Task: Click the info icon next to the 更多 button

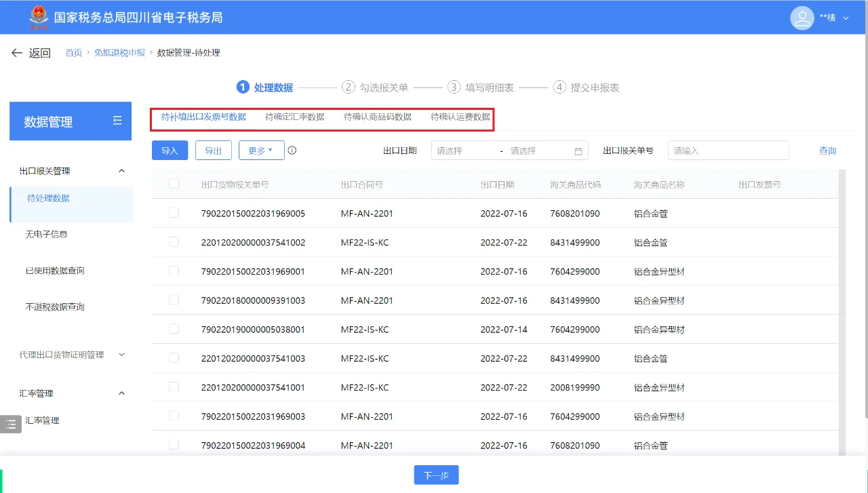Action: [x=292, y=150]
